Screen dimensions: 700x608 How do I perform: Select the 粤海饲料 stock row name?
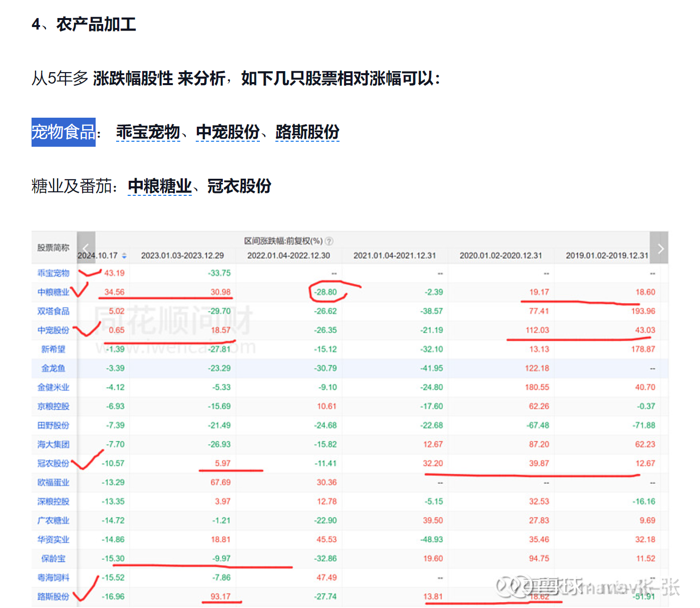(x=54, y=577)
